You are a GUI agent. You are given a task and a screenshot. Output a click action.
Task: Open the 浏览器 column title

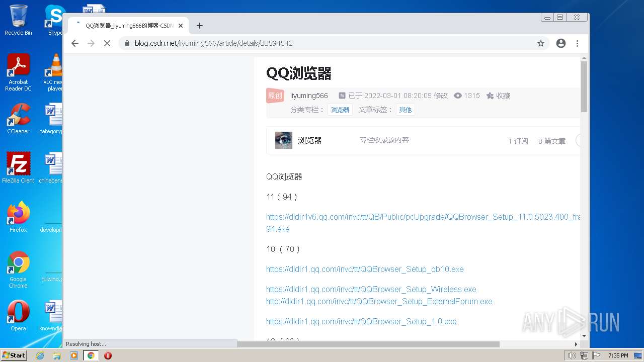(x=309, y=140)
